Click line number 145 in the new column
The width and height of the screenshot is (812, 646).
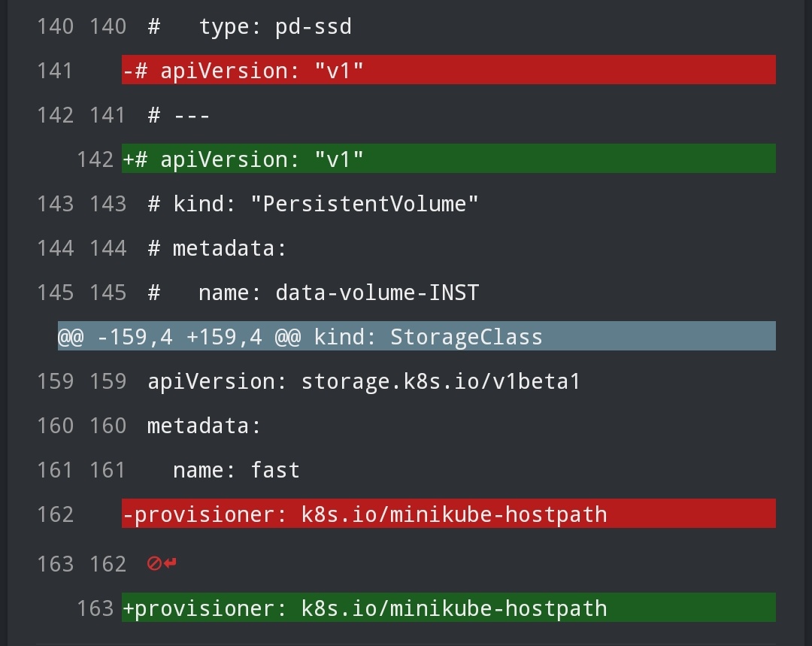[108, 293]
